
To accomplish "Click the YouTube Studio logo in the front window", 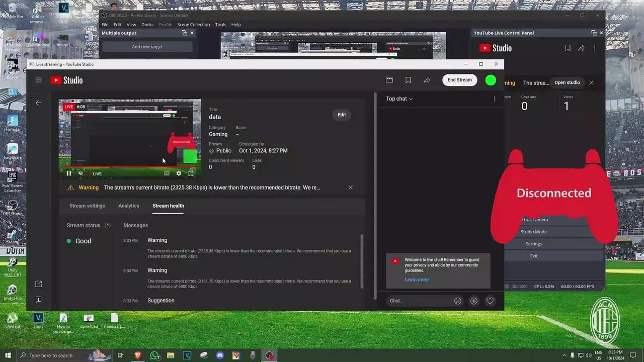I will pyautogui.click(x=66, y=80).
